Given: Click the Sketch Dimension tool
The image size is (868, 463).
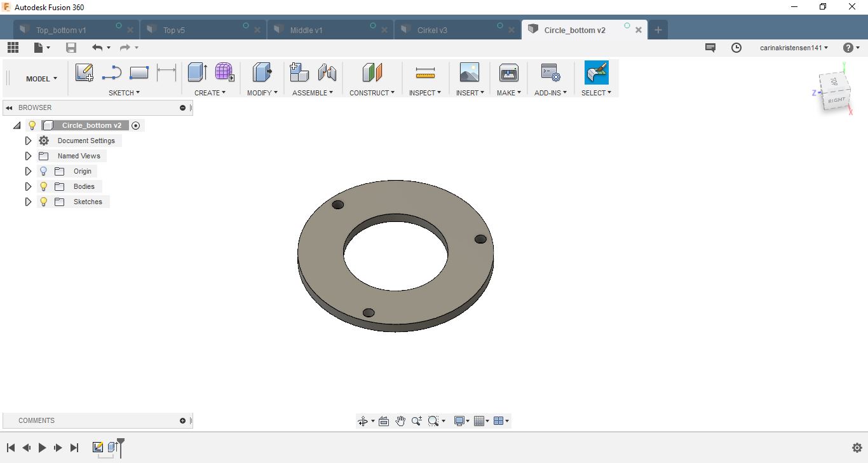Looking at the screenshot, I should tap(166, 73).
